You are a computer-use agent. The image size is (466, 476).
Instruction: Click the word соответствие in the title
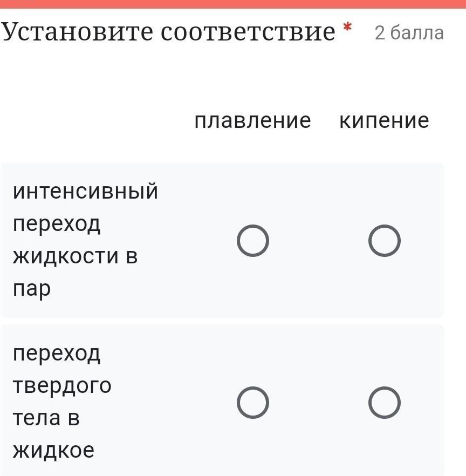click(x=248, y=32)
